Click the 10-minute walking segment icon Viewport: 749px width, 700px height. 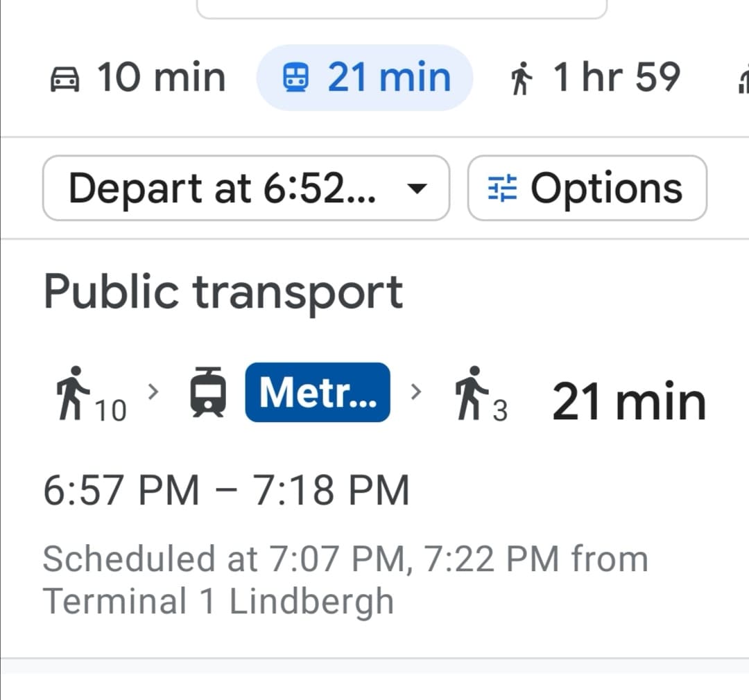[73, 393]
